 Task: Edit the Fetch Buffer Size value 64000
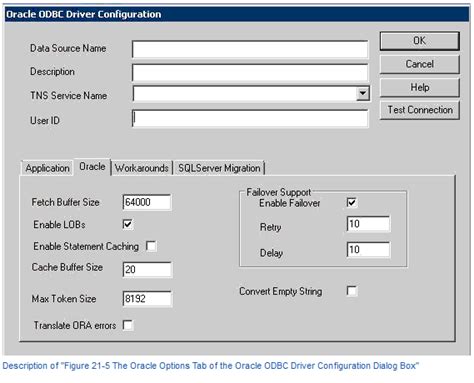[147, 202]
